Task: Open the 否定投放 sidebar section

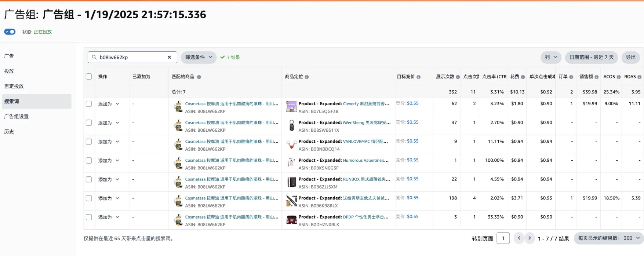Action: coord(14,86)
